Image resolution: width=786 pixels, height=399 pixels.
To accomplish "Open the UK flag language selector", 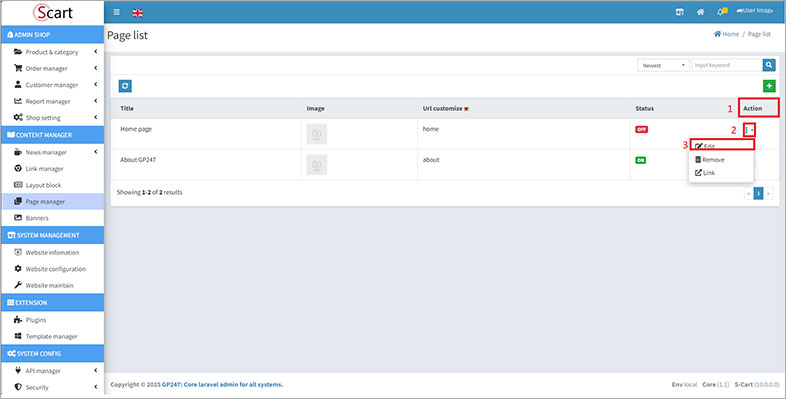I will [137, 13].
